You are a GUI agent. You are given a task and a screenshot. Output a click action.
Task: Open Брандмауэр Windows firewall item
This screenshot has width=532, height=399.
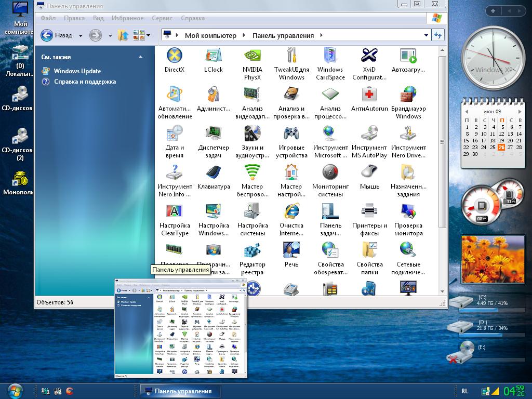tap(408, 103)
